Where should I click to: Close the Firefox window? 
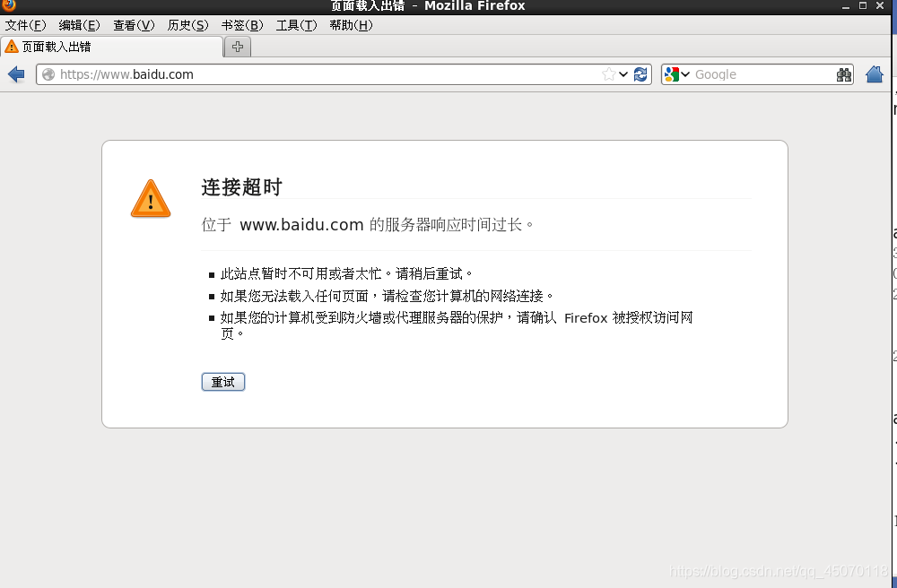click(880, 5)
